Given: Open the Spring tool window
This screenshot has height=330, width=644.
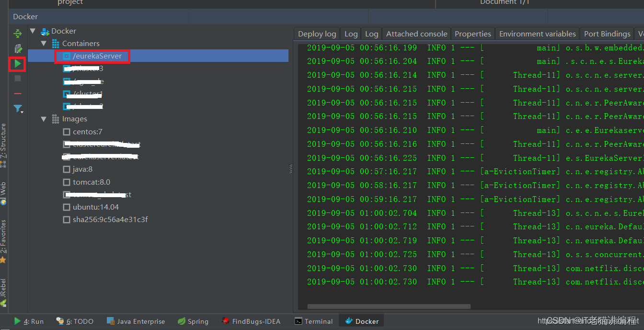Looking at the screenshot, I should [193, 321].
